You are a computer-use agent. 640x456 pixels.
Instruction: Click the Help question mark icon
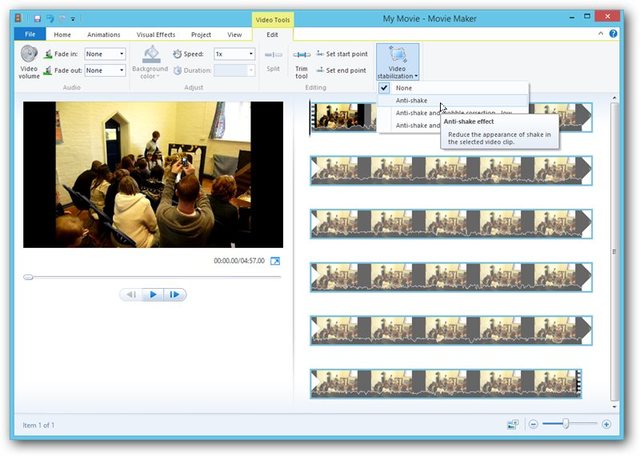(x=613, y=34)
